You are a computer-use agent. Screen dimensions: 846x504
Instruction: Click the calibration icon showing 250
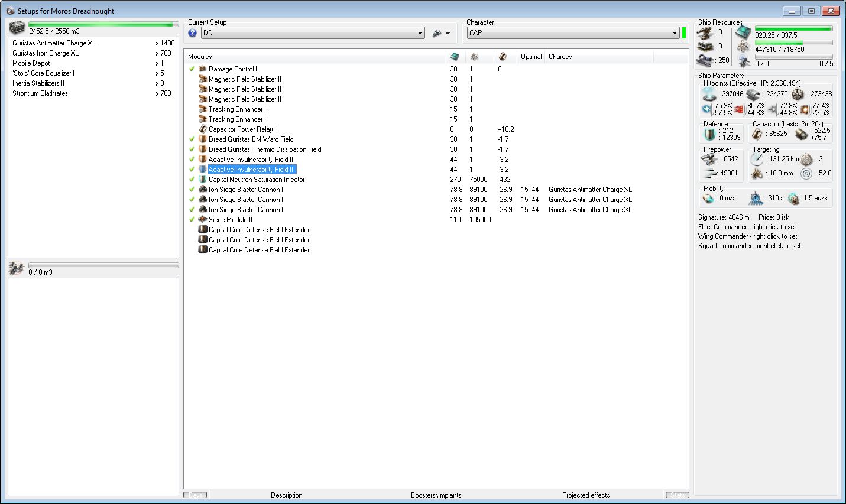705,60
